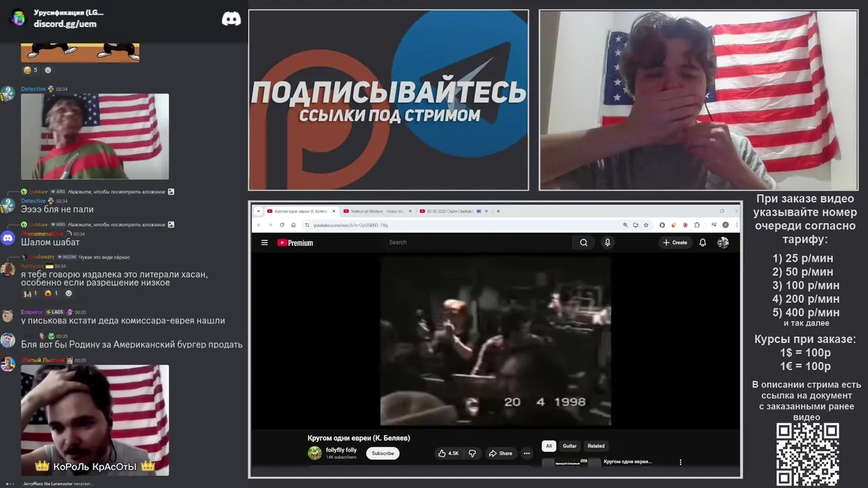
Task: Open the tab search dropdown arrow
Action: [x=258, y=211]
